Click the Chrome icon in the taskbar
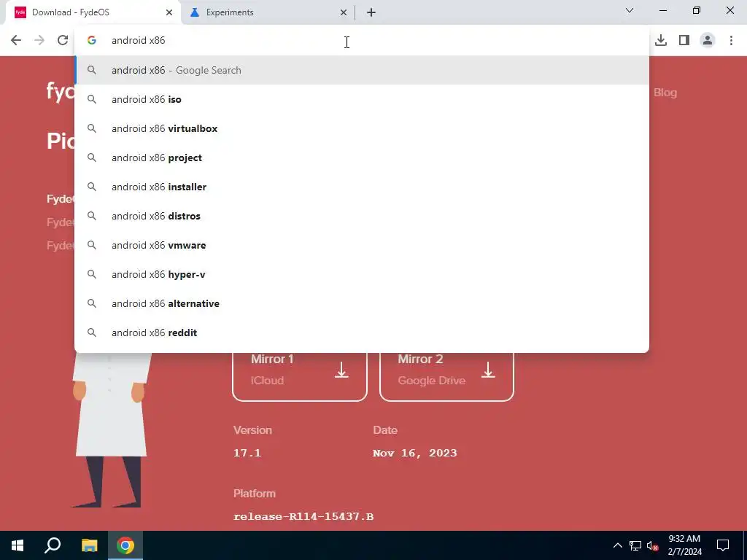This screenshot has height=560, width=747. tap(125, 545)
